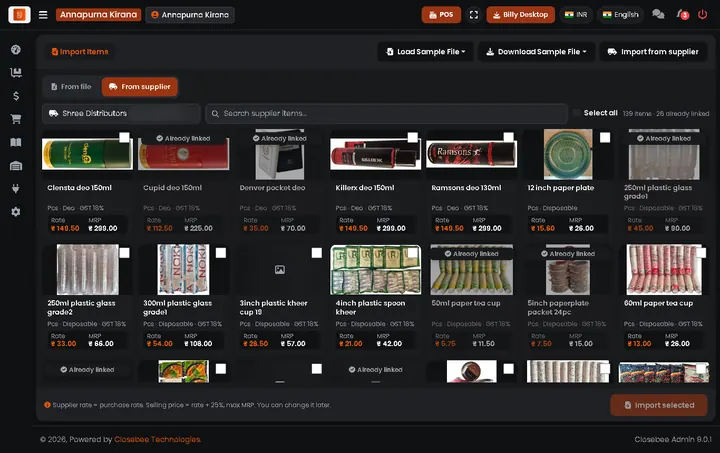
Task: Click the 60ml paper tea cup image
Action: point(664,270)
